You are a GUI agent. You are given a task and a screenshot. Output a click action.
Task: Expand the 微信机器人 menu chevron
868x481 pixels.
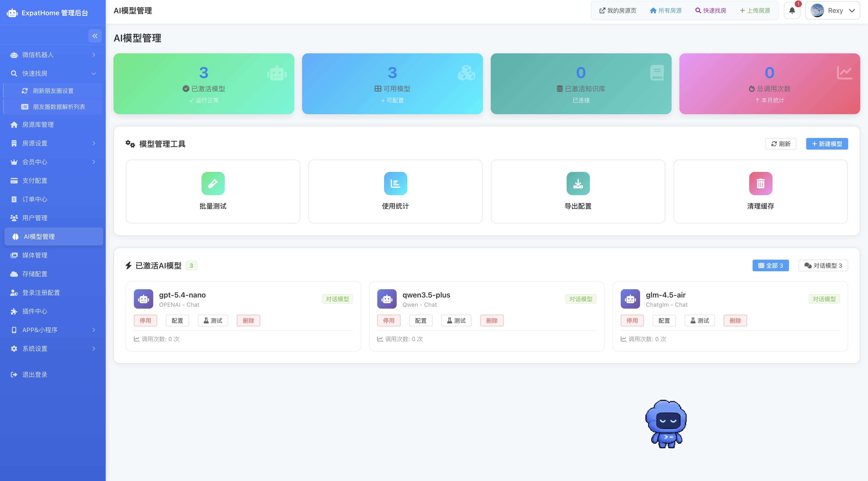click(94, 55)
